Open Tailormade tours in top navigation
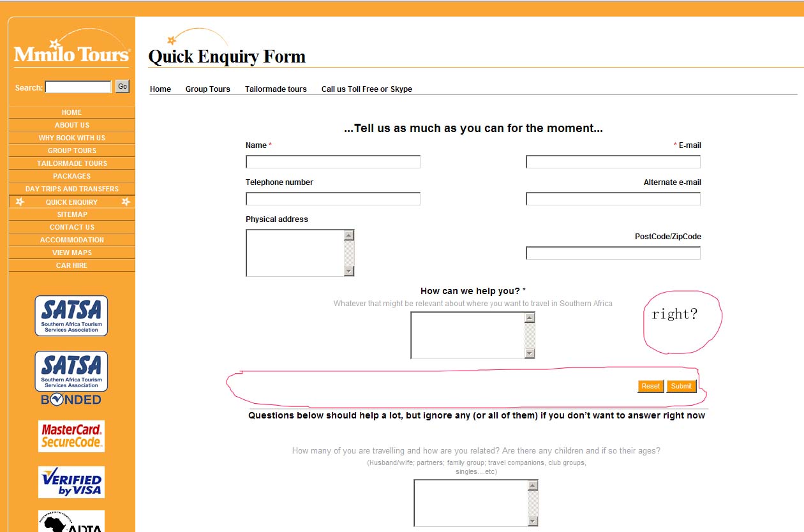This screenshot has height=532, width=804. point(276,89)
